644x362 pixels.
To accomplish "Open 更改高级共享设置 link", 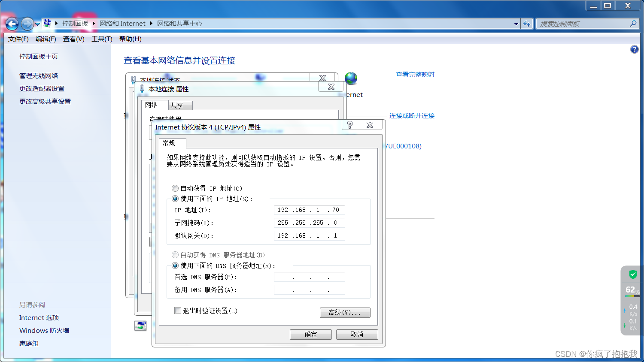I will tap(45, 102).
